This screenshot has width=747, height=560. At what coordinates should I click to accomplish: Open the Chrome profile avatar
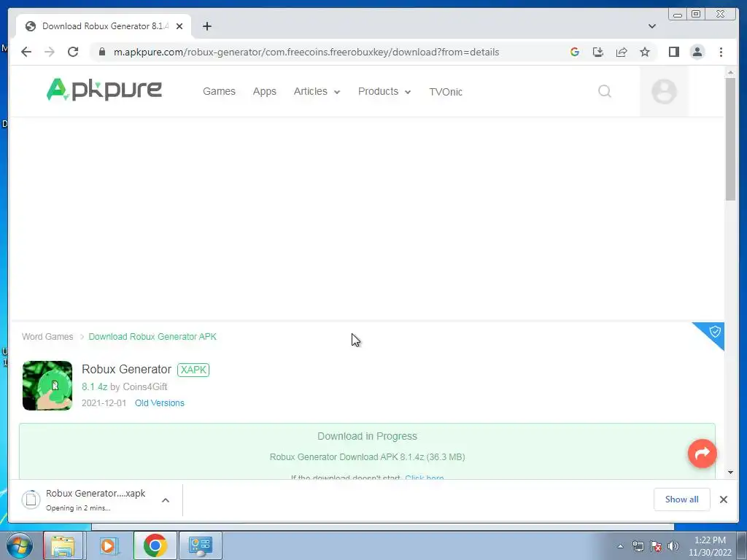click(x=697, y=52)
